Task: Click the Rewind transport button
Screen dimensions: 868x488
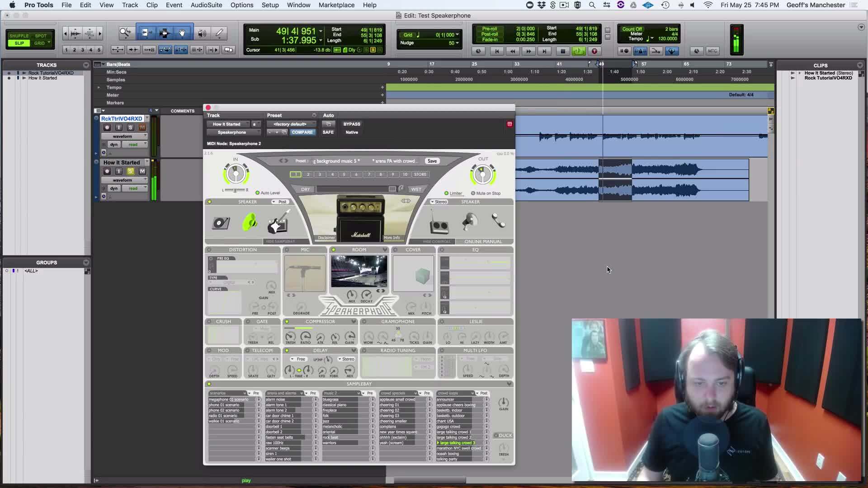Action: [x=513, y=51]
